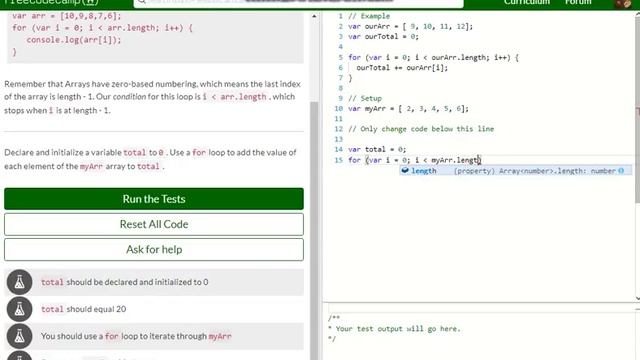Click the flask icon beside 'total should be declared and initialized to 0'
The image size is (640, 360).
point(19,282)
